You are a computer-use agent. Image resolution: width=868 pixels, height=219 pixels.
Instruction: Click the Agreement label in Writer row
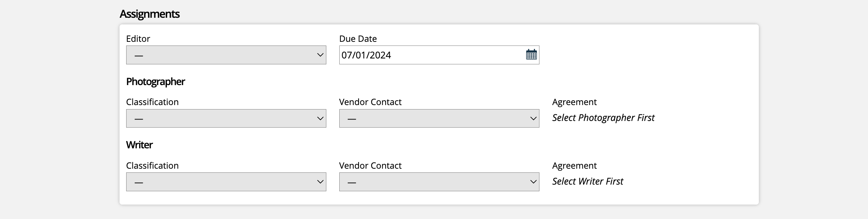click(x=574, y=166)
